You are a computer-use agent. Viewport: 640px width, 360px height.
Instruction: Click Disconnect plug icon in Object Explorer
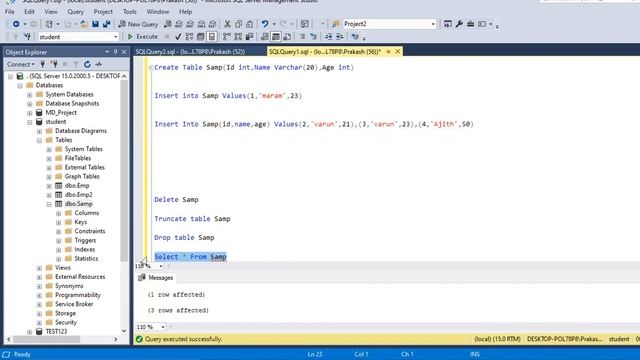54,64
